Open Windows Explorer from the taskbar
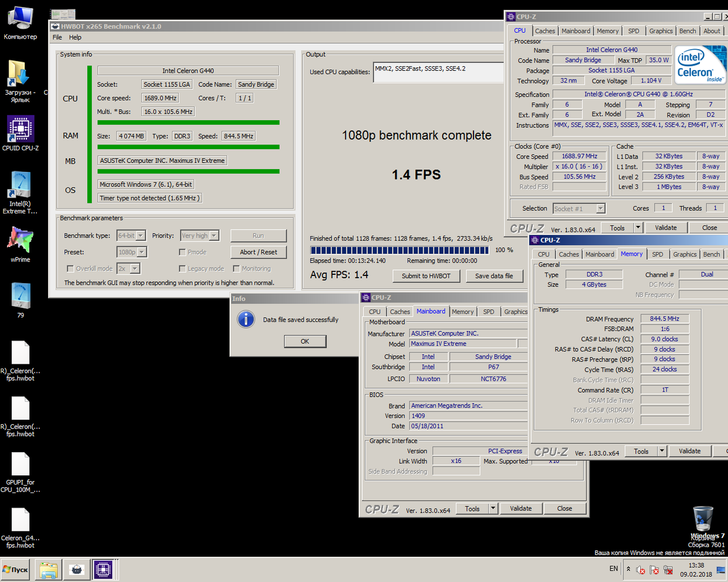 [x=49, y=570]
